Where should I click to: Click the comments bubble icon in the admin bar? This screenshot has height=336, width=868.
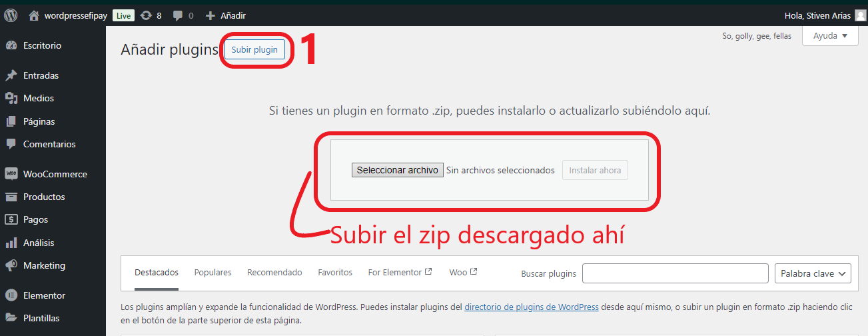[x=178, y=15]
